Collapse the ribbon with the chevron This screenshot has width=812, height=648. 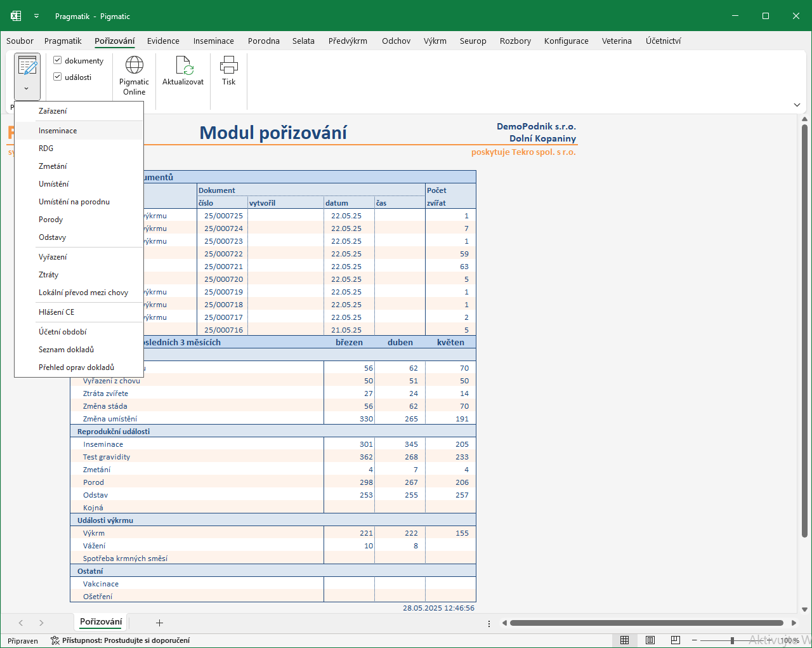(797, 105)
